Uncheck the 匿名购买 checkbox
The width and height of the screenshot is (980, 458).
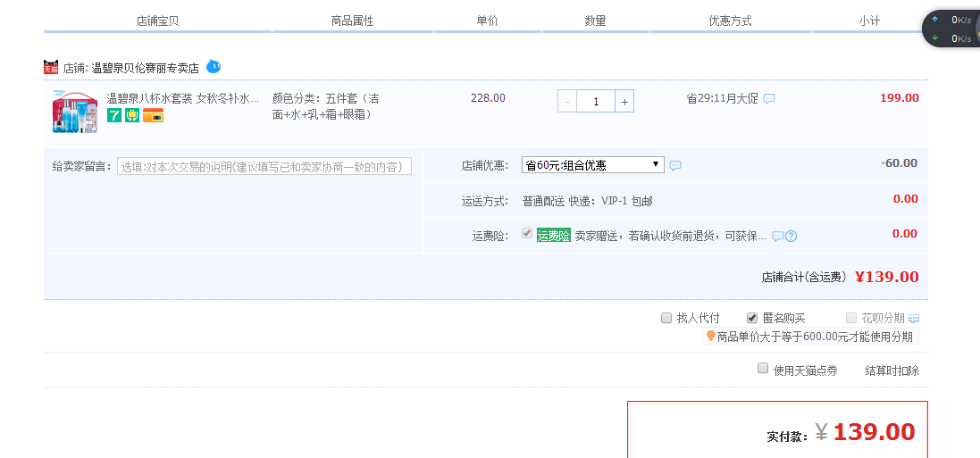coord(752,318)
